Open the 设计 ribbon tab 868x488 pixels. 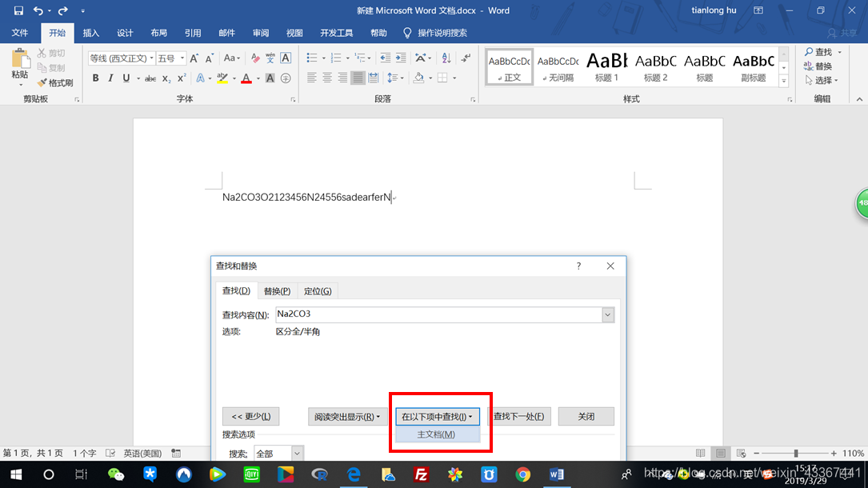[125, 33]
